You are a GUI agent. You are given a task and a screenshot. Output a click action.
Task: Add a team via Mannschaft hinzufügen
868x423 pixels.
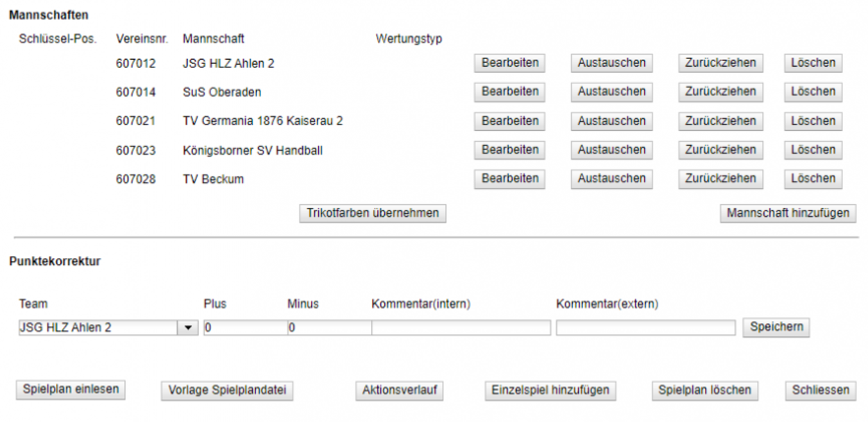click(788, 213)
